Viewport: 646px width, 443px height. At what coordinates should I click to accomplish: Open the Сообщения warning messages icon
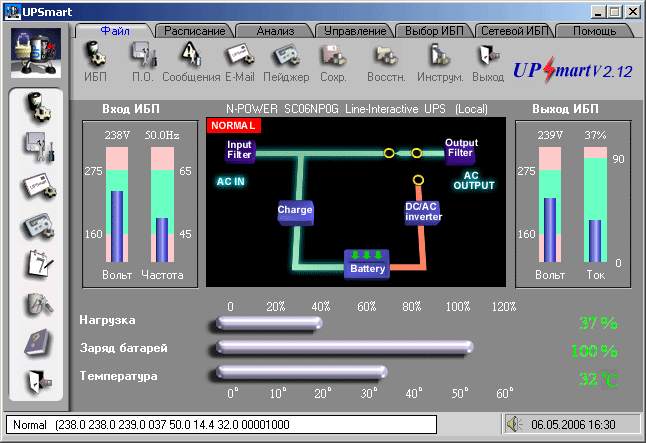point(191,61)
